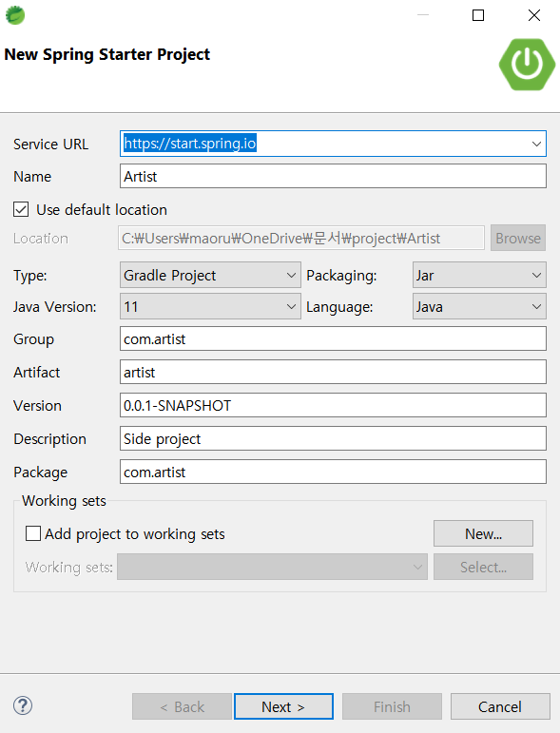Image resolution: width=560 pixels, height=733 pixels.
Task: Click the Group label
Action: pos(33,338)
